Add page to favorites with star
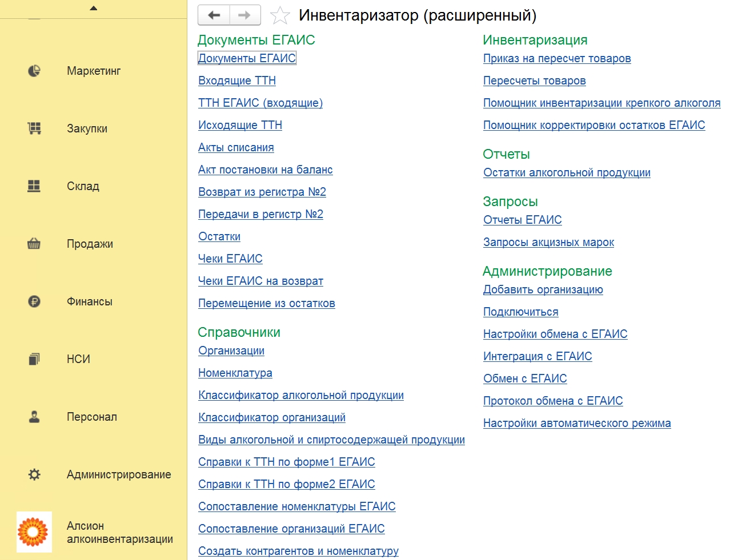 tap(280, 15)
